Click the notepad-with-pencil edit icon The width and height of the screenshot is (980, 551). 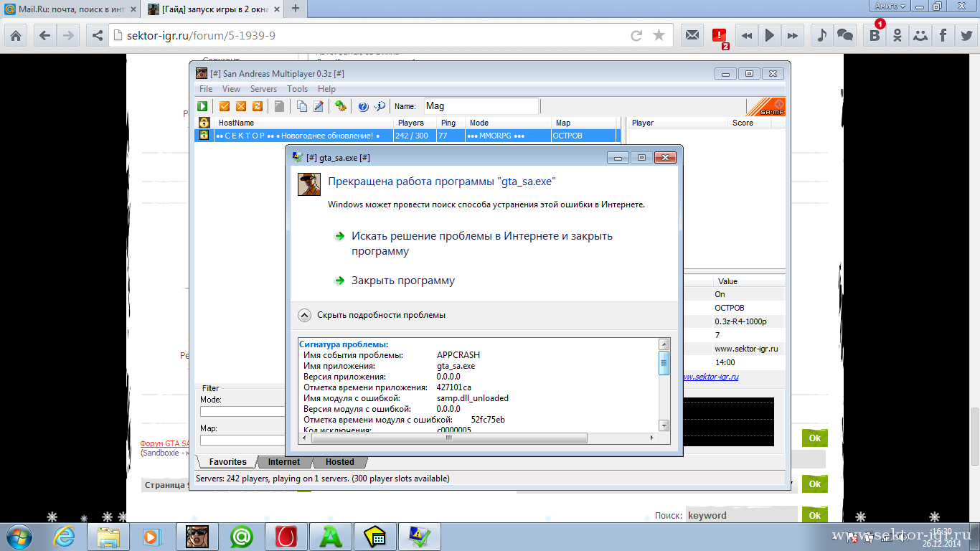tap(319, 106)
